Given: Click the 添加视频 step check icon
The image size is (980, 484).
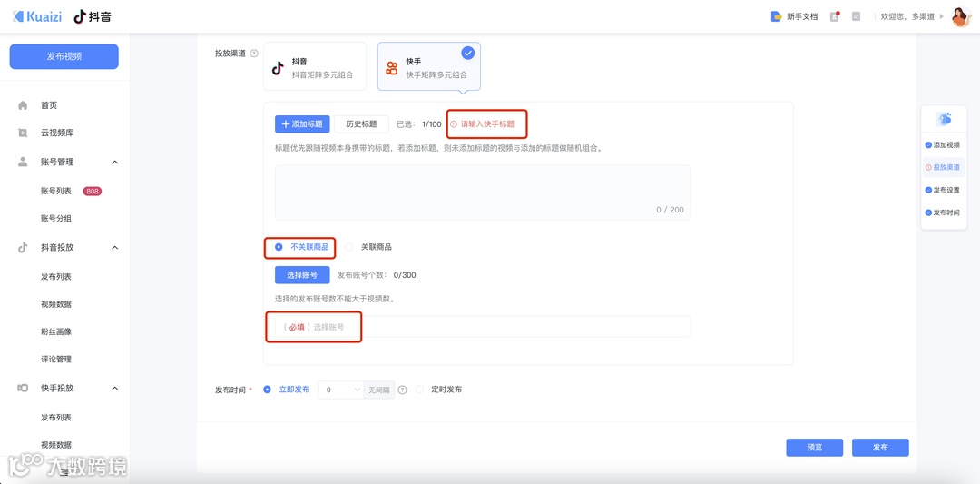Looking at the screenshot, I should pyautogui.click(x=928, y=145).
